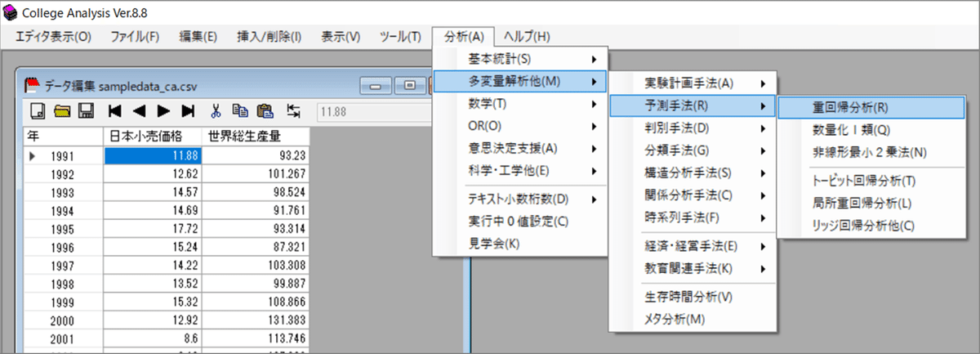Select トービット回帰分析(T) from the submenu
This screenshot has height=354, width=980.
click(871, 180)
